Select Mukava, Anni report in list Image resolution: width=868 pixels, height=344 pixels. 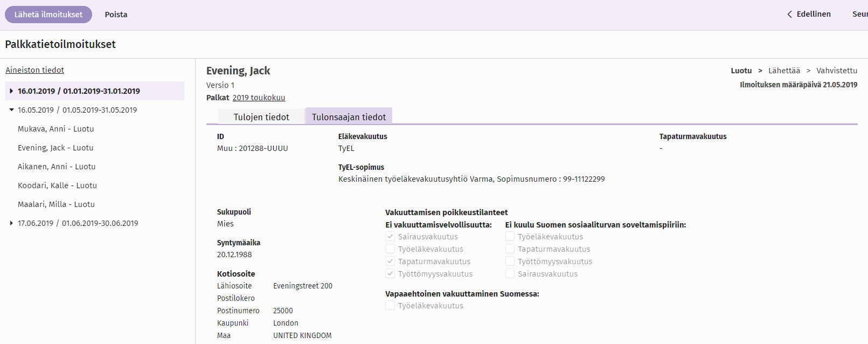[55, 129]
